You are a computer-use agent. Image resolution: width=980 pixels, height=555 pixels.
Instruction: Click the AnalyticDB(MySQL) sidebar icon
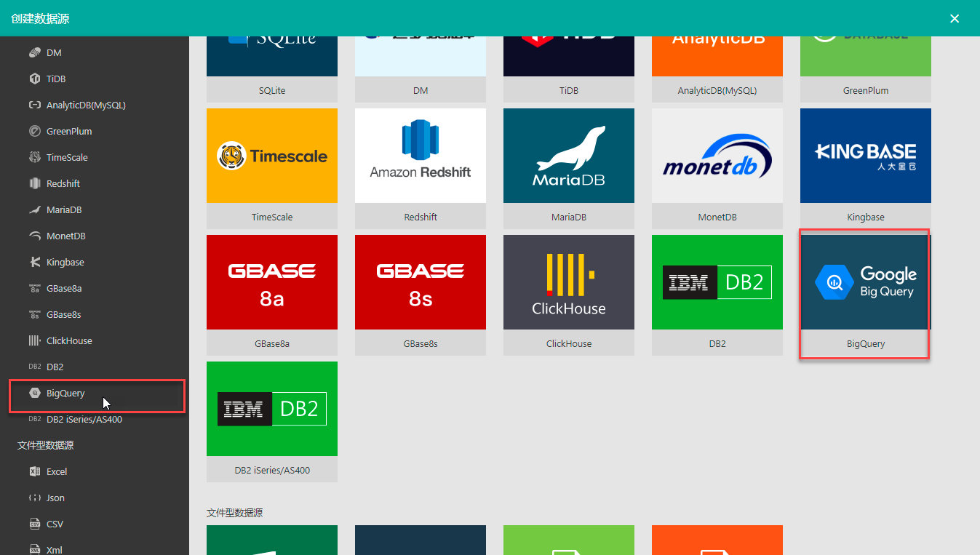(x=34, y=105)
